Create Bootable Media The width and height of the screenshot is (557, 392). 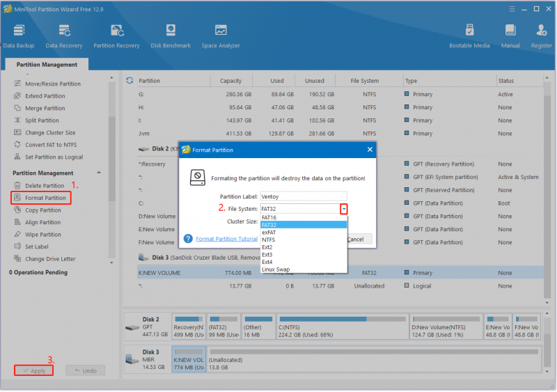[x=469, y=36]
